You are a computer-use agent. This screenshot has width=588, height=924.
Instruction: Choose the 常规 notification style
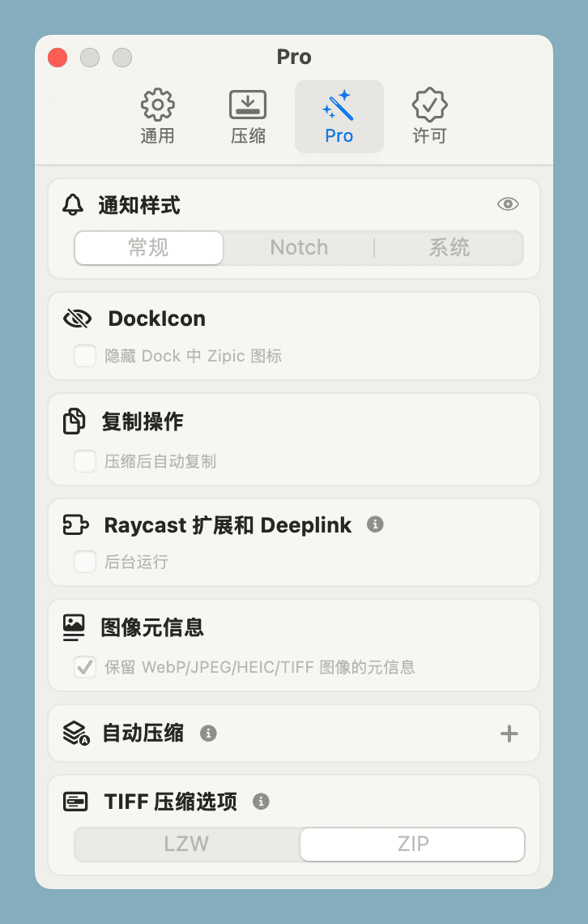(149, 247)
